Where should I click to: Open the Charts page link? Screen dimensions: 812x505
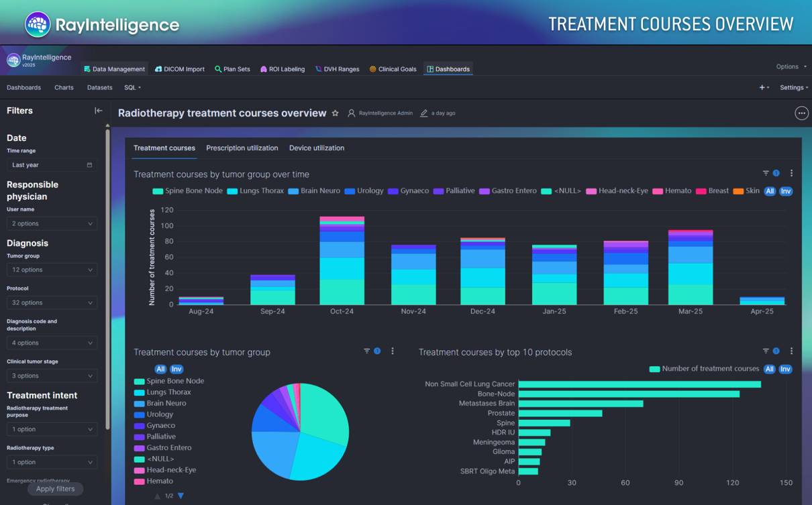(64, 88)
